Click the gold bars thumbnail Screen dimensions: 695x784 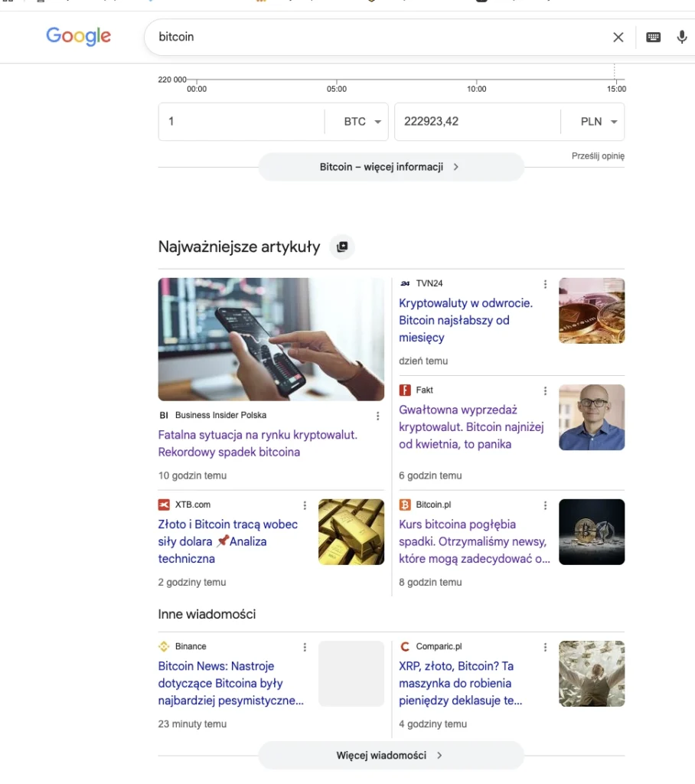coord(351,532)
